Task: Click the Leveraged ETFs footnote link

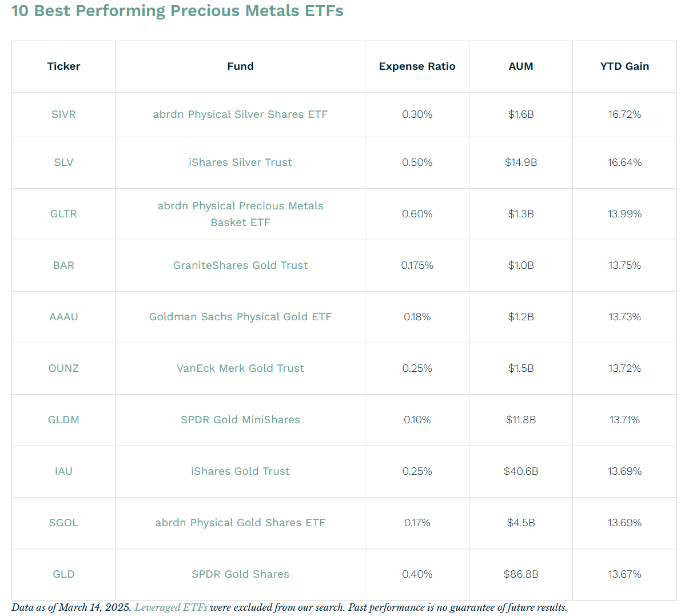Action: pos(171,607)
